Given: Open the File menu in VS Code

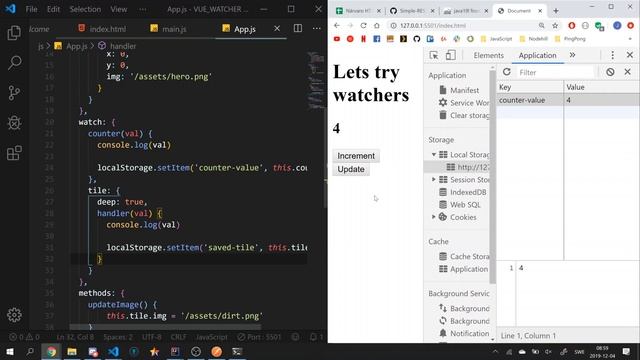Looking at the screenshot, I should [31, 9].
